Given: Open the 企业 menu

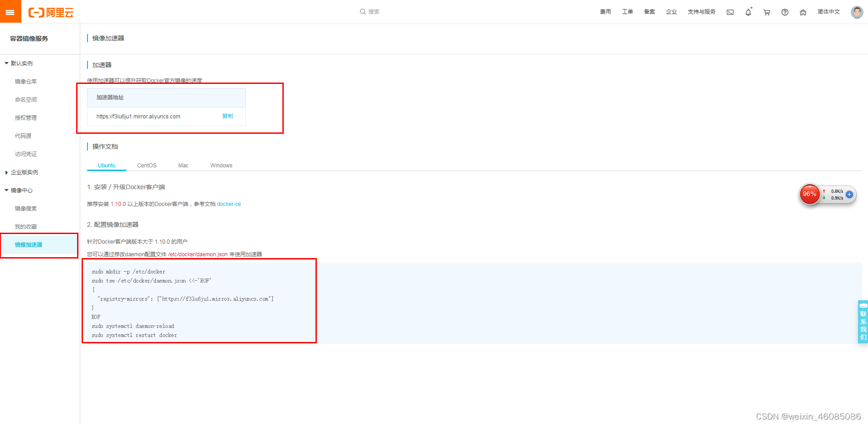Looking at the screenshot, I should [671, 12].
